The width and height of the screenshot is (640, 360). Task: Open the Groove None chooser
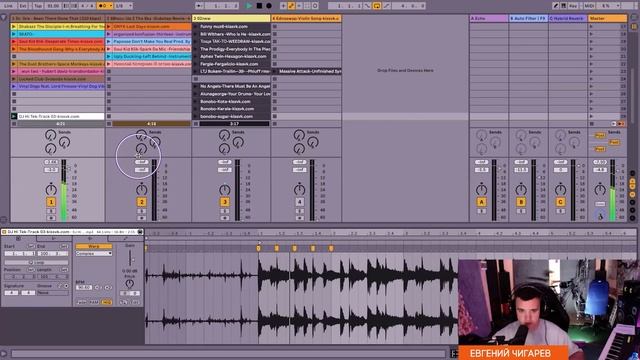coord(52,293)
